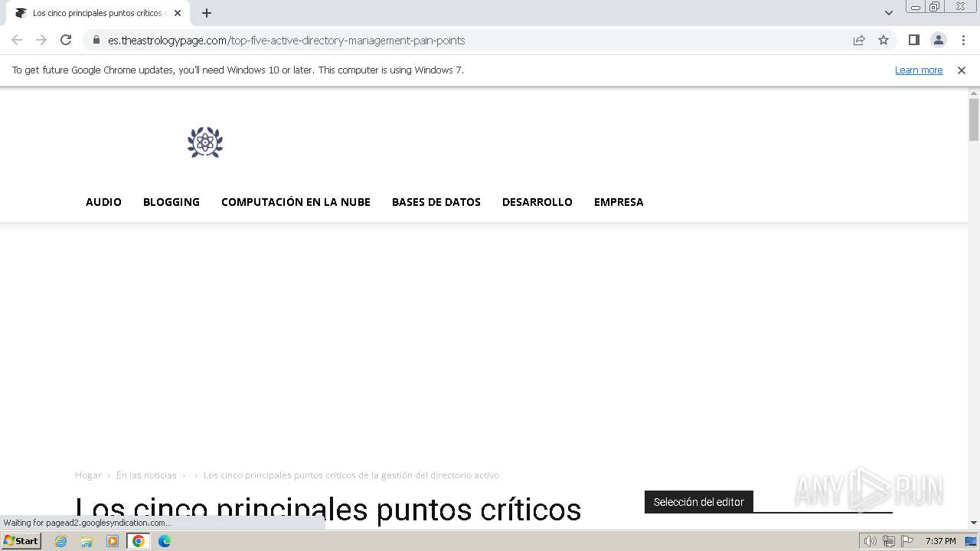The width and height of the screenshot is (980, 551).
Task: Click the volume speaker tray icon
Action: [870, 541]
